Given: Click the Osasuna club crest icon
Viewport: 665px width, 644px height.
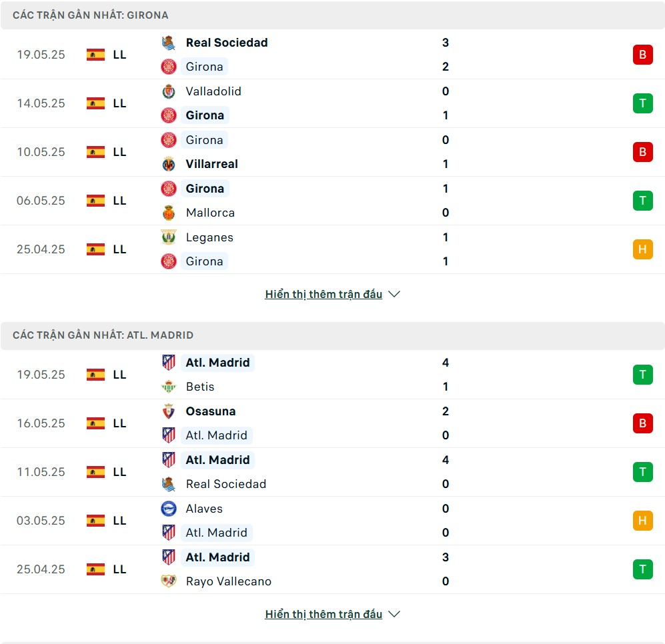Looking at the screenshot, I should click(168, 411).
